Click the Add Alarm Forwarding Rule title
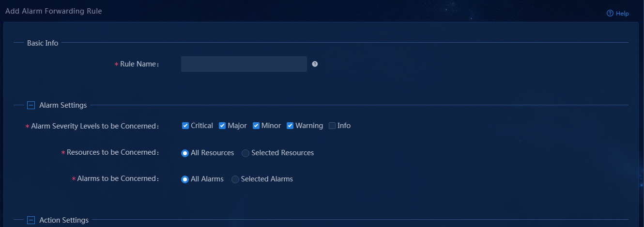This screenshot has width=644, height=227. [54, 11]
